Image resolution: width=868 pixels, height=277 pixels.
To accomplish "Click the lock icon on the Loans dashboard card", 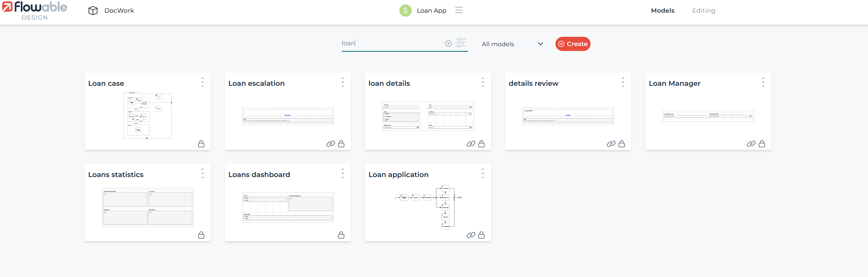I will tap(341, 235).
